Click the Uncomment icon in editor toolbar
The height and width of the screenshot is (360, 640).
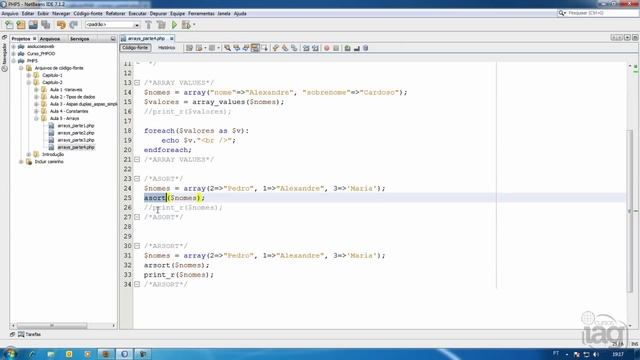click(x=357, y=48)
